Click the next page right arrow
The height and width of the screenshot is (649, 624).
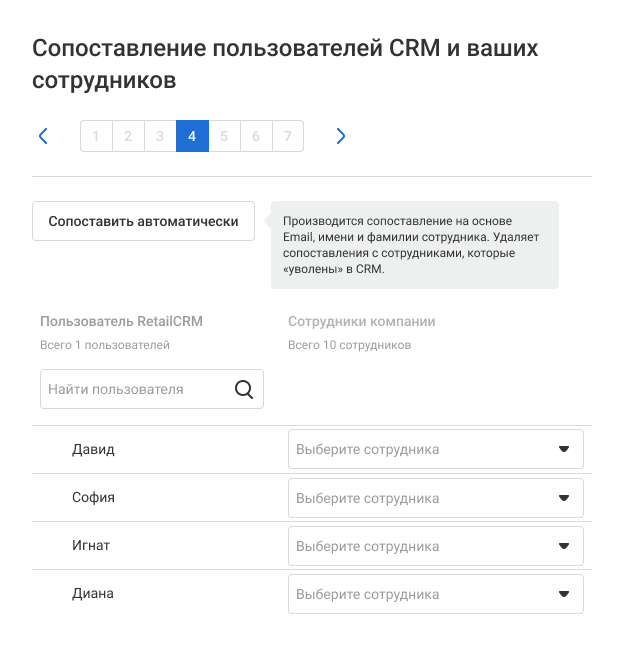[341, 136]
